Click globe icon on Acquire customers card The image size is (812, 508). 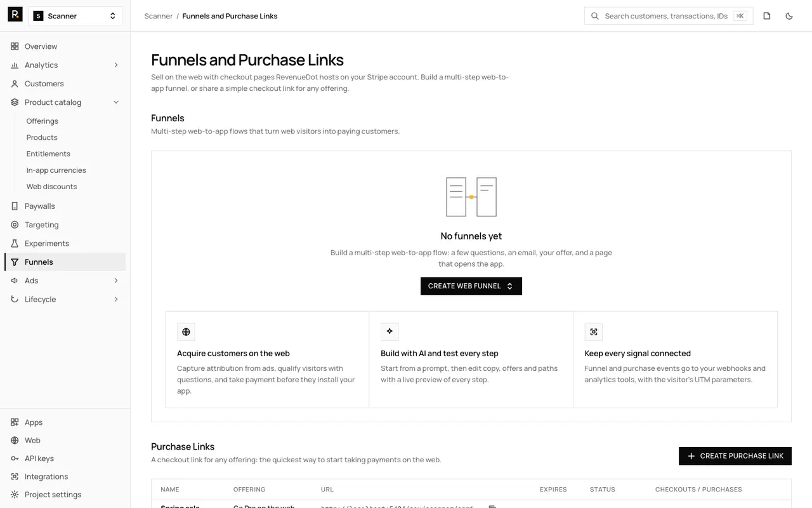[x=186, y=332]
